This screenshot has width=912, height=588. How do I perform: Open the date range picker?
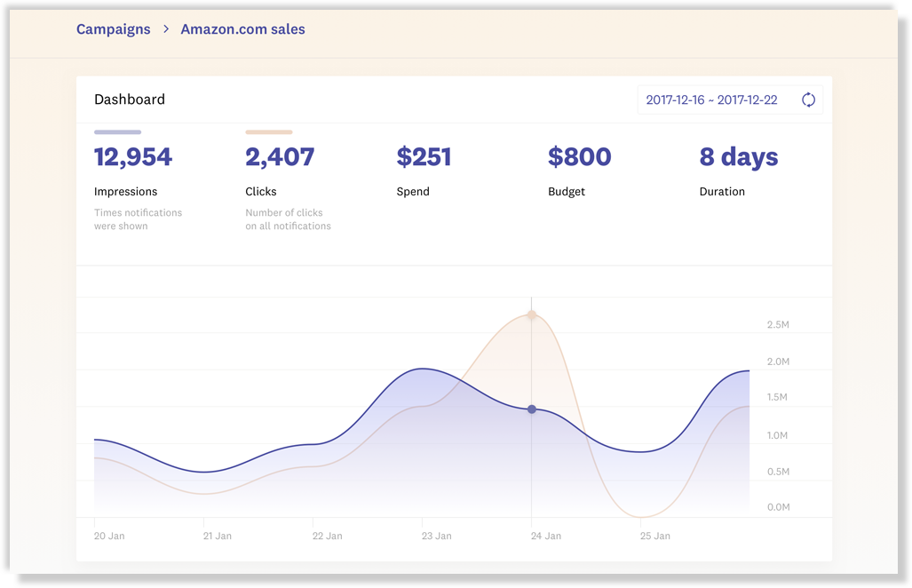(730, 99)
